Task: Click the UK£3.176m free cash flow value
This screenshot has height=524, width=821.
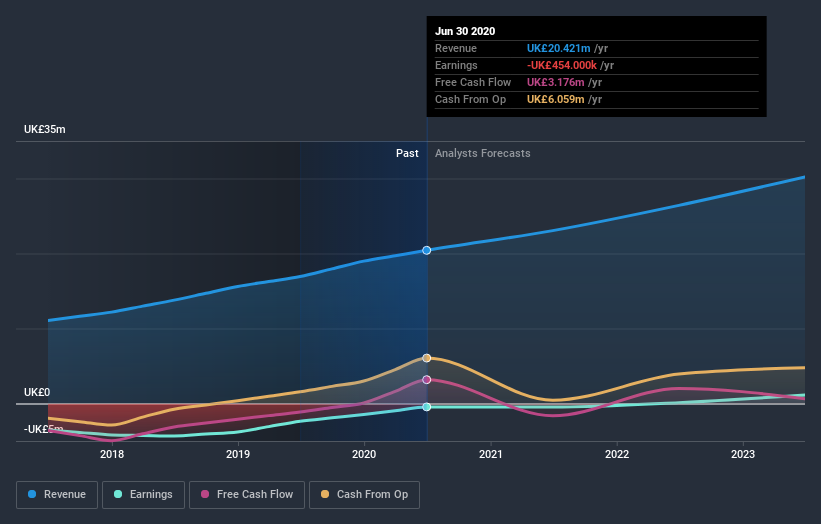Action: [556, 82]
